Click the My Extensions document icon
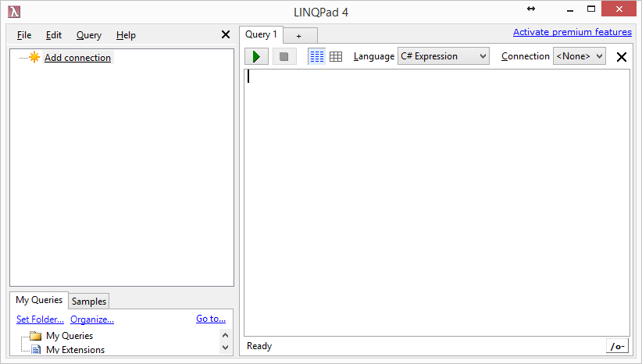This screenshot has height=364, width=642. 36,350
